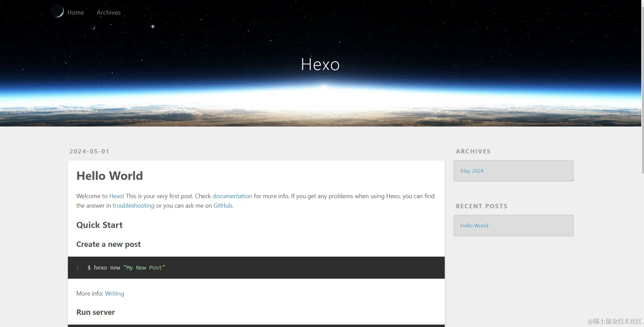Open the Home navigation menu item
This screenshot has width=644, height=327.
(x=76, y=12)
